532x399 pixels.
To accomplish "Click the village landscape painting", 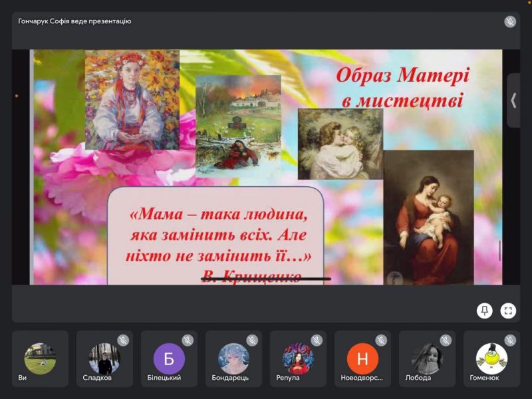I will click(x=239, y=126).
